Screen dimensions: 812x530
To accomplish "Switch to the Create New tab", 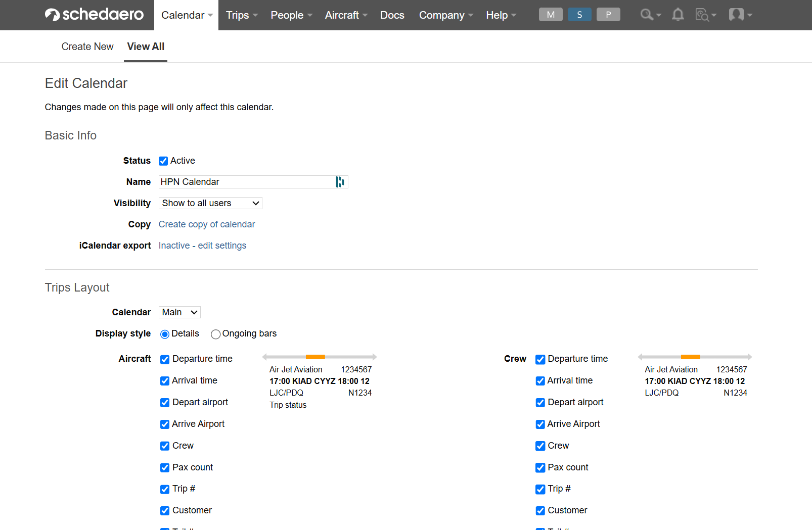I will (87, 46).
